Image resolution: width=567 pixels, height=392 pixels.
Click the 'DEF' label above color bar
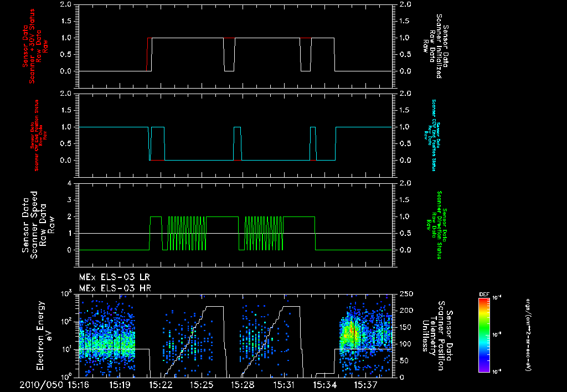coord(484,295)
